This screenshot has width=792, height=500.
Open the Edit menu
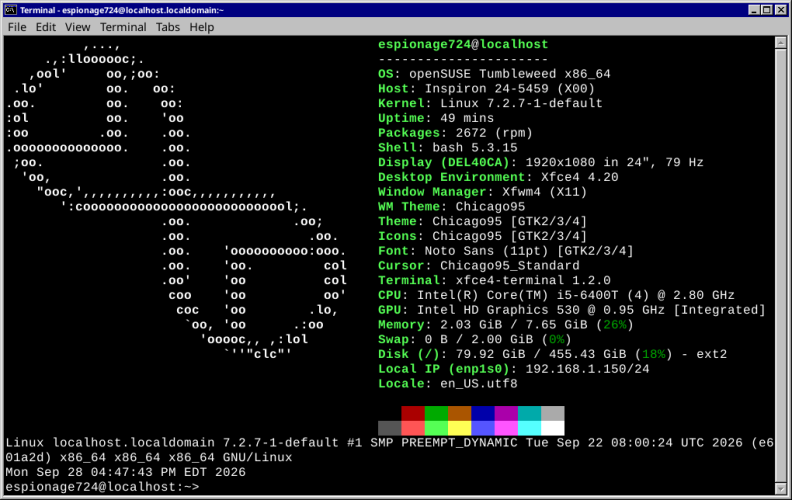pyautogui.click(x=45, y=27)
